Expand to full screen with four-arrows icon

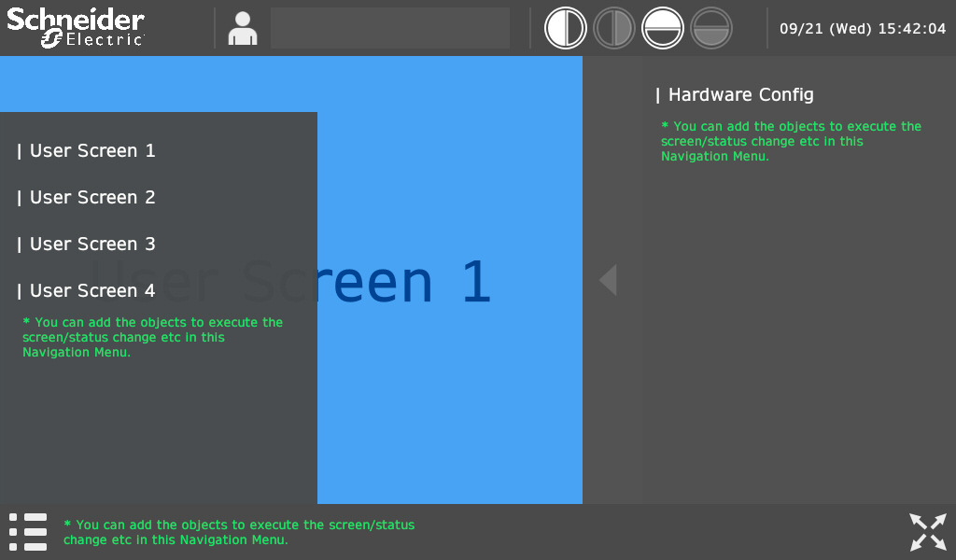tap(928, 532)
